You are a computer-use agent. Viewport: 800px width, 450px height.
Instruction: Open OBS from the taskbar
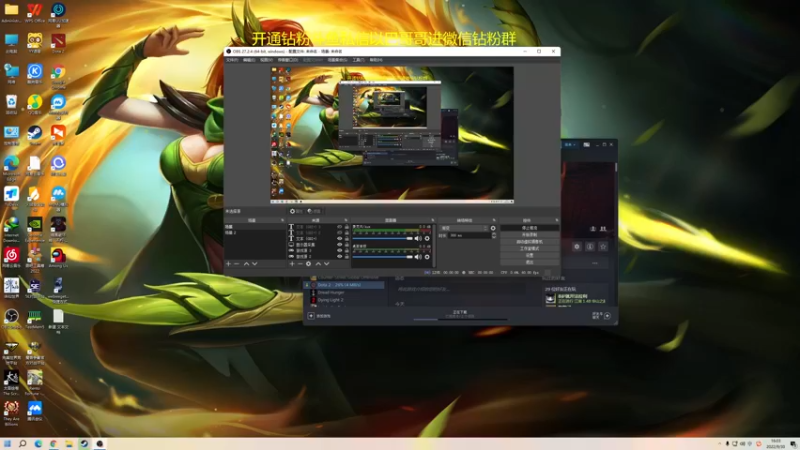click(x=100, y=444)
